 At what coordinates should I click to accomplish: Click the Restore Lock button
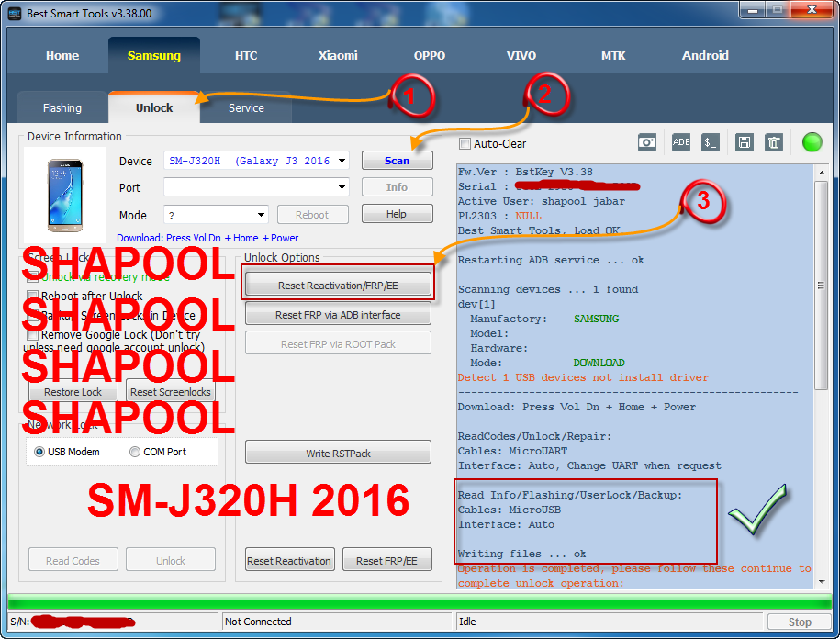(73, 391)
